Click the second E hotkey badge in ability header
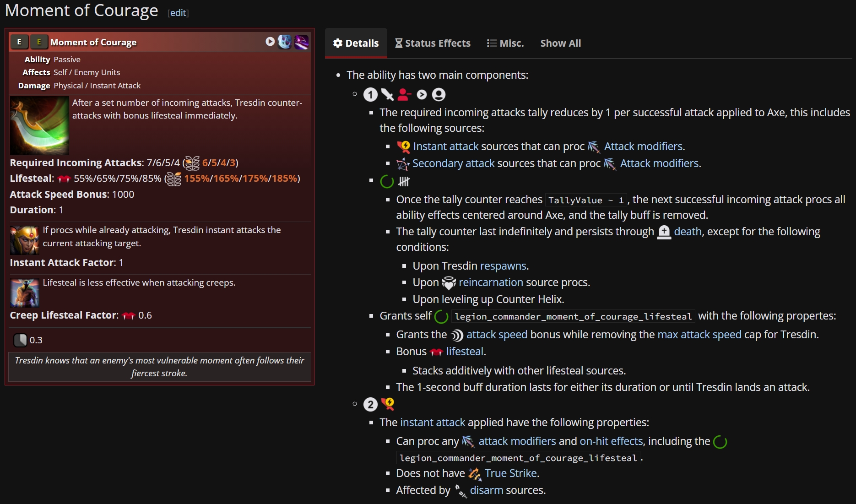The height and width of the screenshot is (504, 856). tap(39, 42)
